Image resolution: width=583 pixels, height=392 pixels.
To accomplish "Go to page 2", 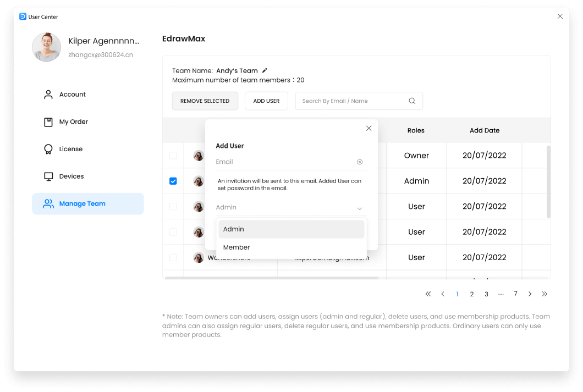I will 471,294.
